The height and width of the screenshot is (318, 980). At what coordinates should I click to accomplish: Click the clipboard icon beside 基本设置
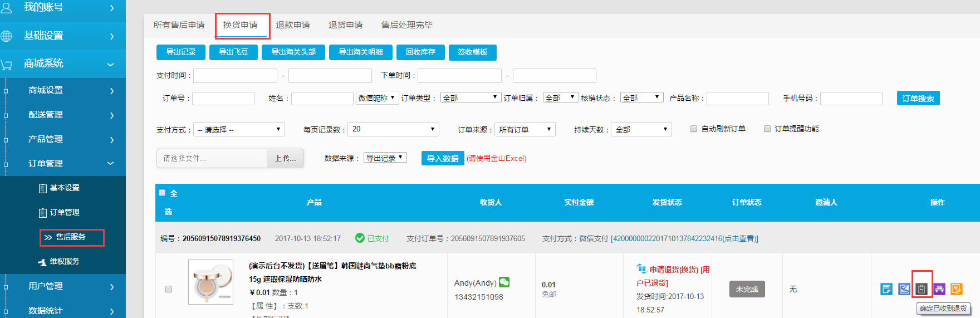[42, 188]
